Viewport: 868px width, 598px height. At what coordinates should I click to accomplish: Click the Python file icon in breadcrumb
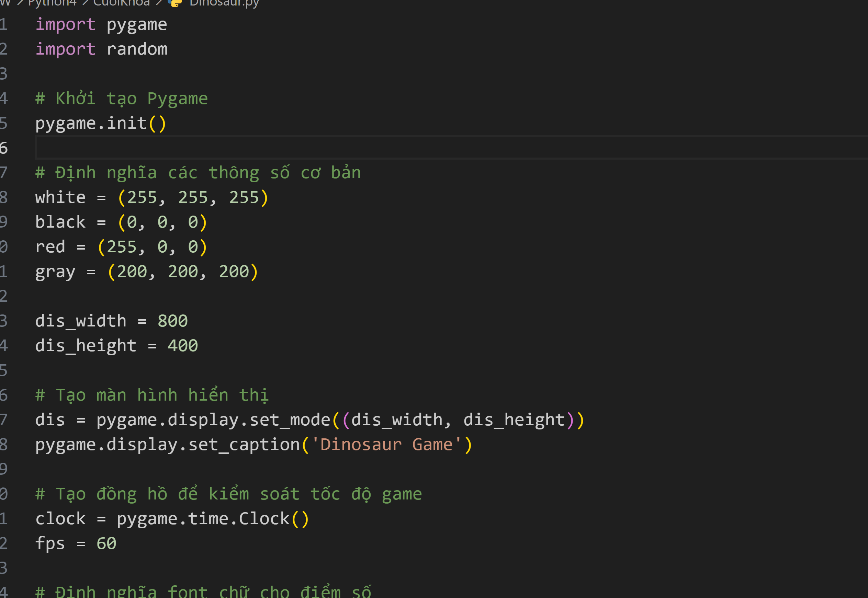point(175,3)
